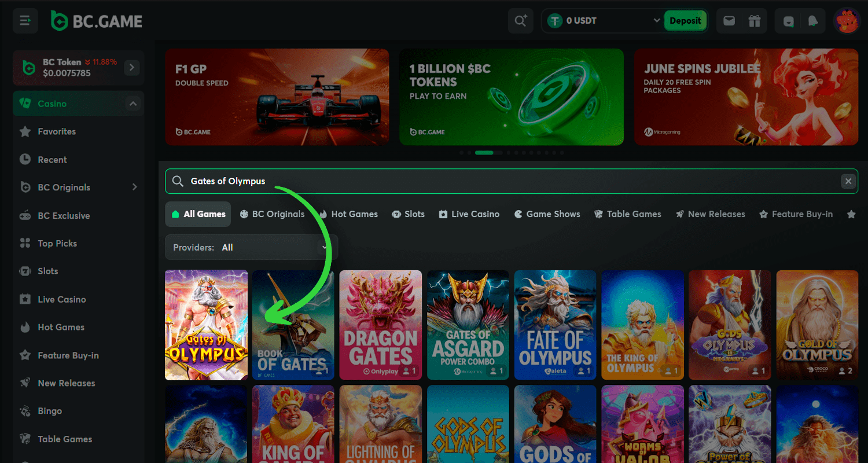
Task: Open the notifications bell icon
Action: click(x=813, y=21)
